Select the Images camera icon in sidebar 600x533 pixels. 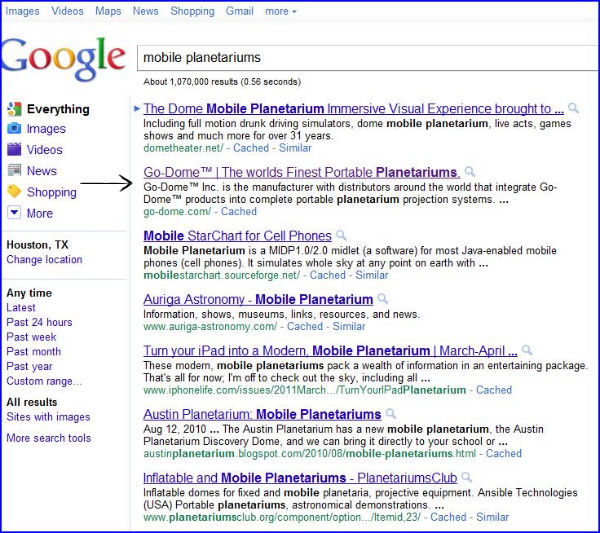click(x=14, y=128)
